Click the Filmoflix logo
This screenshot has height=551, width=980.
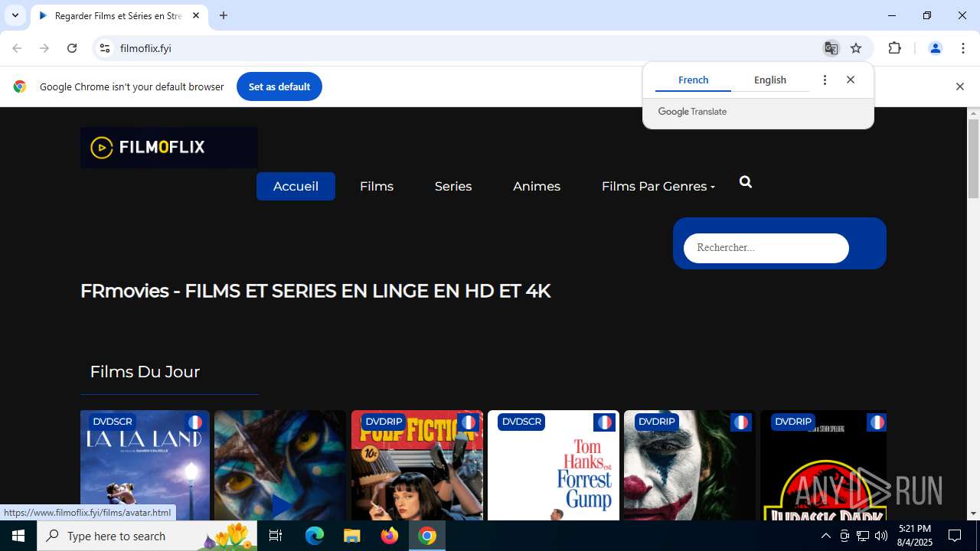(168, 147)
